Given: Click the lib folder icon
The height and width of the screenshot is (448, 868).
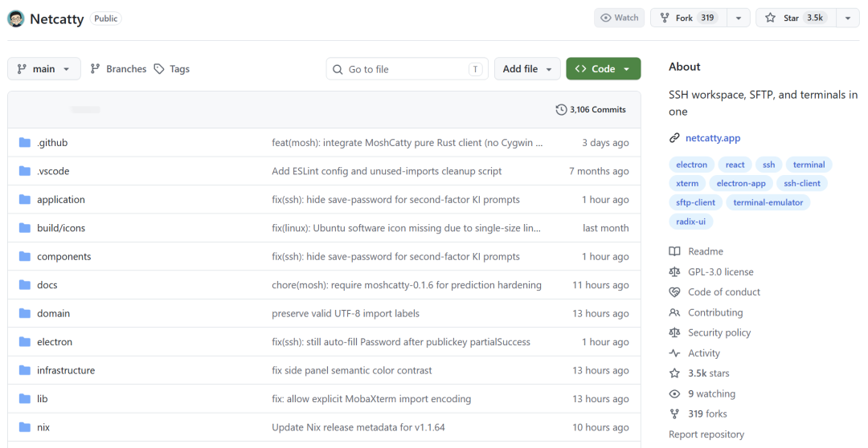Looking at the screenshot, I should tap(24, 399).
